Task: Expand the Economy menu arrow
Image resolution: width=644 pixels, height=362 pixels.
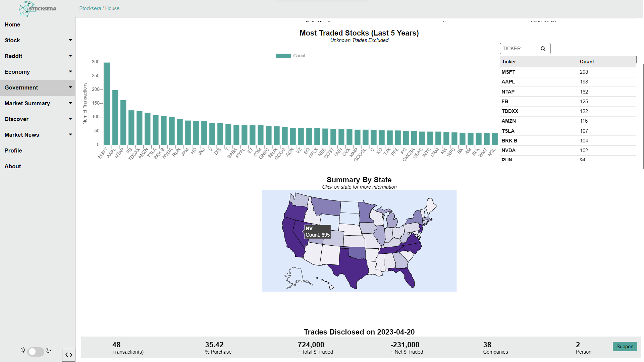Action: coord(70,72)
